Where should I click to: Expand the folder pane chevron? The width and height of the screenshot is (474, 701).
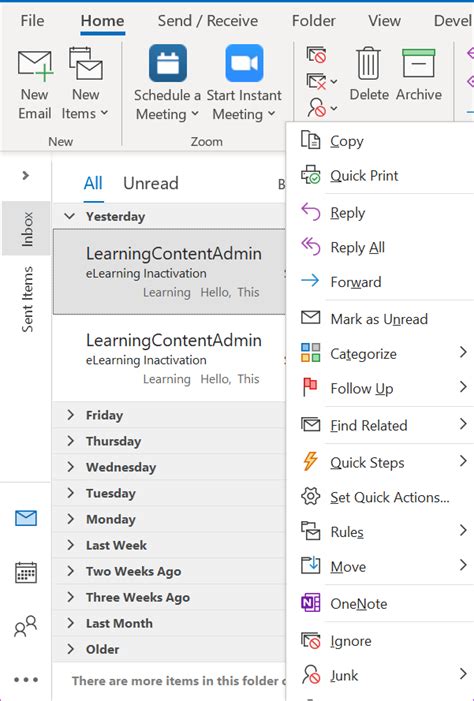pyautogui.click(x=26, y=176)
